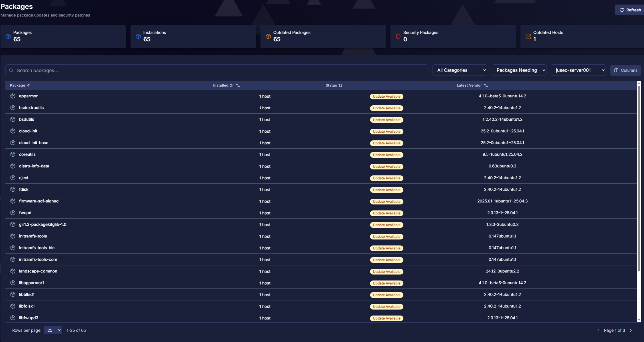
Task: Click the table vertical scrollbar
Action: click(639, 177)
